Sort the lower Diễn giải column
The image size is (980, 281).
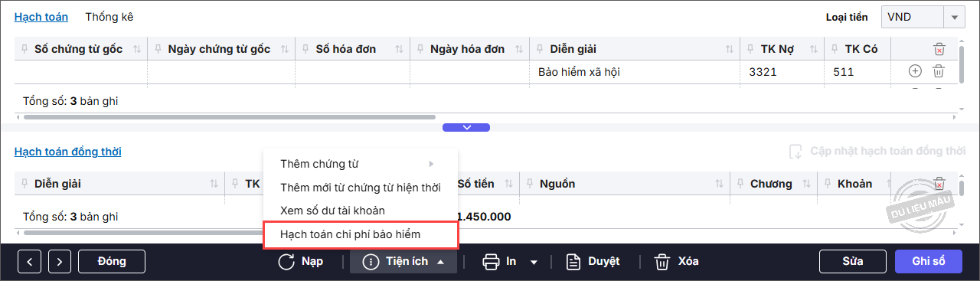pos(214,184)
